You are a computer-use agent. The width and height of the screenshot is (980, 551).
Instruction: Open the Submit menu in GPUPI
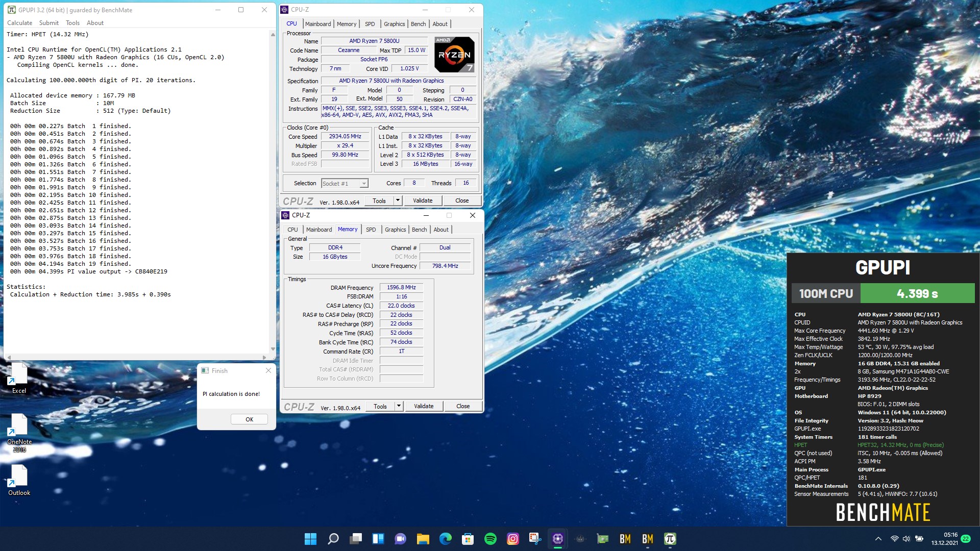(49, 23)
